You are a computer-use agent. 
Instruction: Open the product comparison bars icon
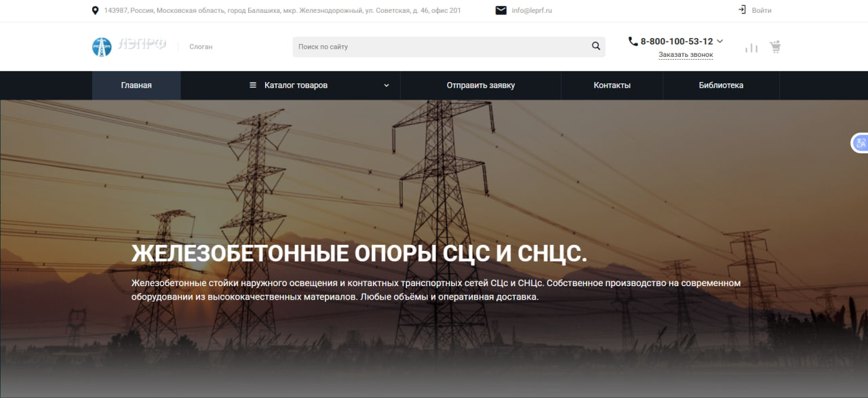(751, 47)
